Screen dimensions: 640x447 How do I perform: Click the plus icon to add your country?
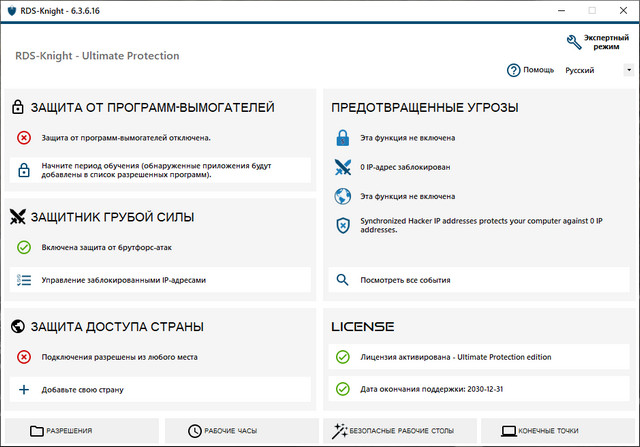[24, 389]
